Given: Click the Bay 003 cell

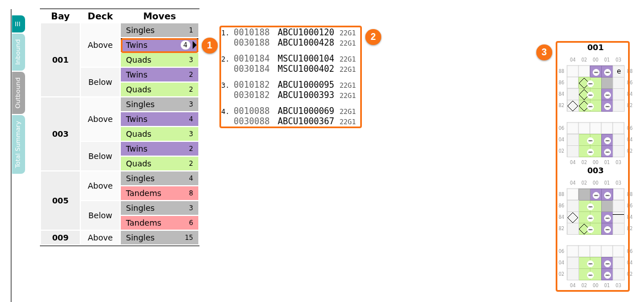Looking at the screenshot, I should point(60,134).
